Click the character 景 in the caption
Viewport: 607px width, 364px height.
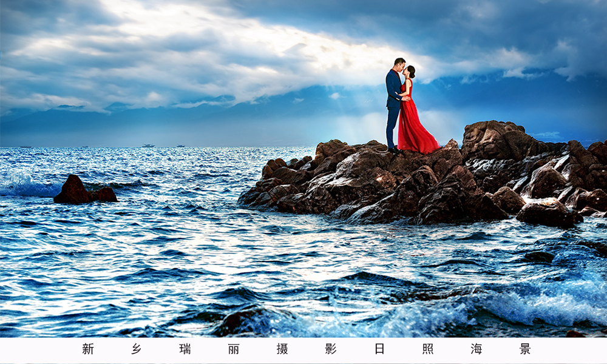(525, 349)
